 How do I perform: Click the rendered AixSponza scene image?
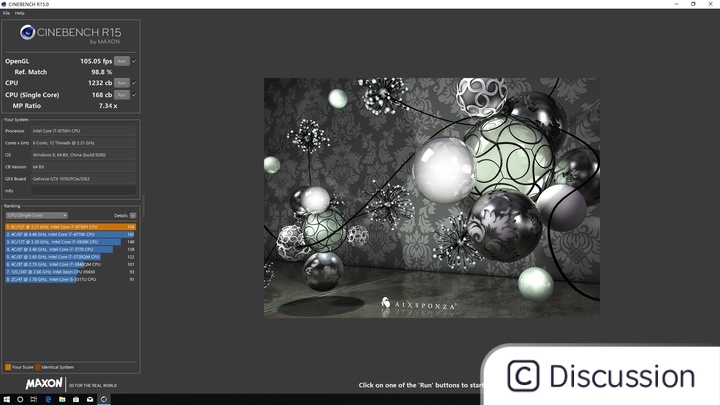pyautogui.click(x=432, y=197)
